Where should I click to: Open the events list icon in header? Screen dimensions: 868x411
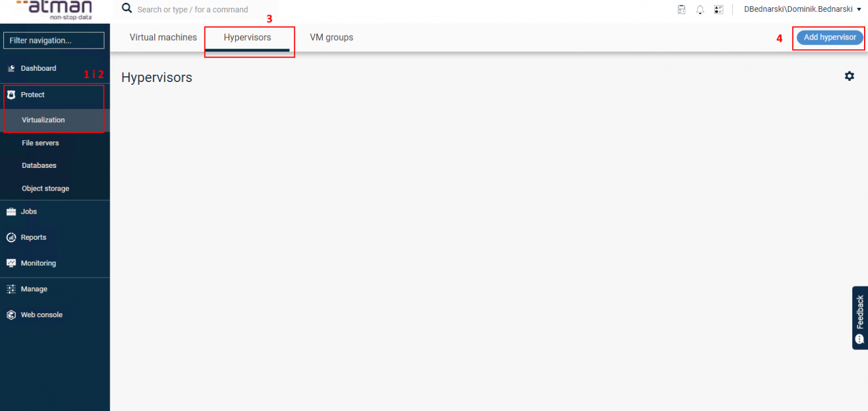(x=718, y=10)
